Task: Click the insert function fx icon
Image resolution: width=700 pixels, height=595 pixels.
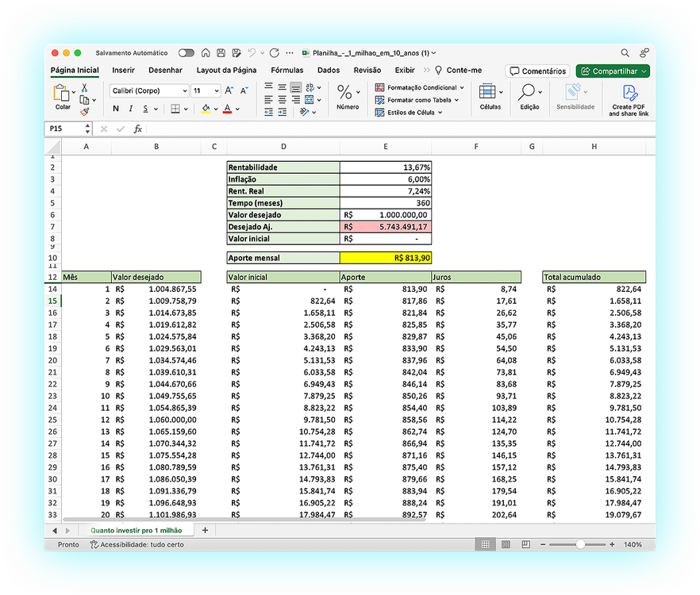Action: pyautogui.click(x=137, y=129)
